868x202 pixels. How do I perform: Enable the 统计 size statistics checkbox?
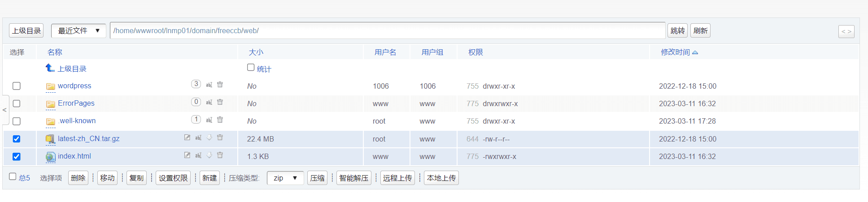pyautogui.click(x=251, y=67)
